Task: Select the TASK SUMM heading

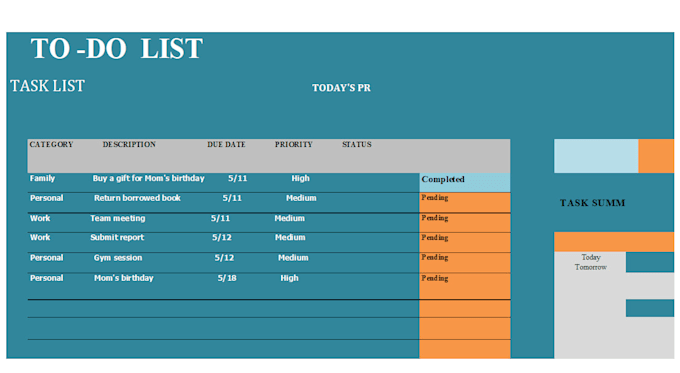Action: tap(592, 203)
